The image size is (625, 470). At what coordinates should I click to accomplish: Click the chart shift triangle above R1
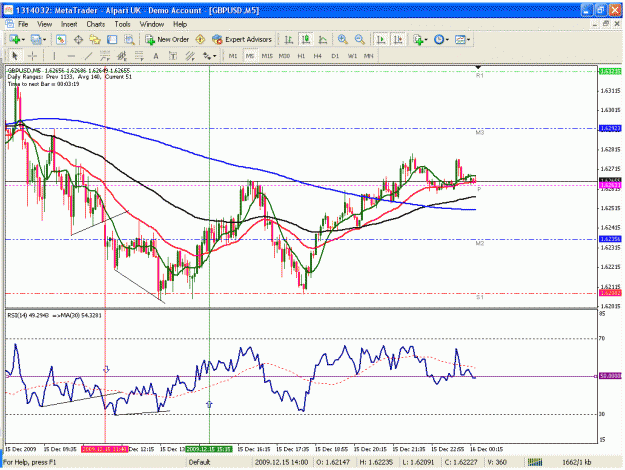(x=478, y=67)
